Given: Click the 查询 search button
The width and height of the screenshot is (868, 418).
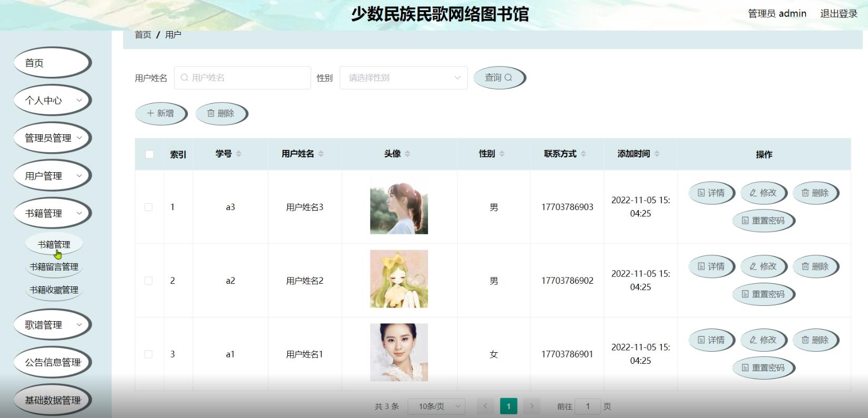Looking at the screenshot, I should pos(499,77).
